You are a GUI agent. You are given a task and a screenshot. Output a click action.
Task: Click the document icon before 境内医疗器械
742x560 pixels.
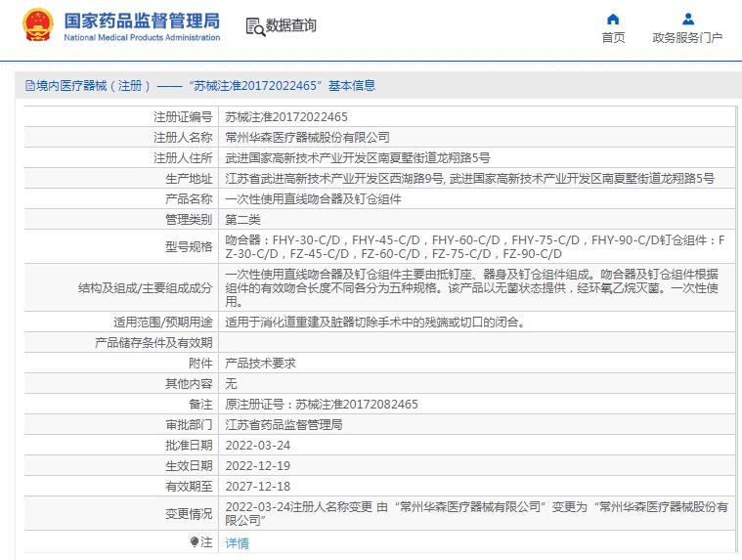(x=29, y=86)
